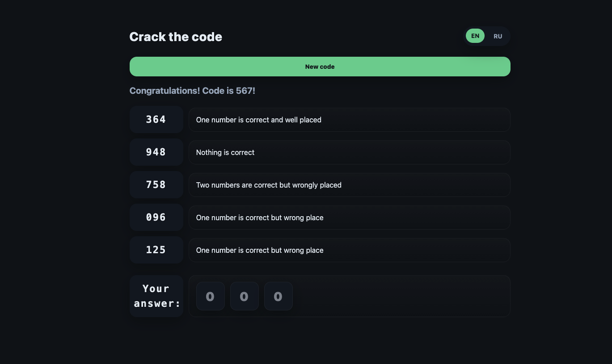This screenshot has width=612, height=364.
Task: Click the hint 'One number is correct and well placed'
Action: [258, 120]
